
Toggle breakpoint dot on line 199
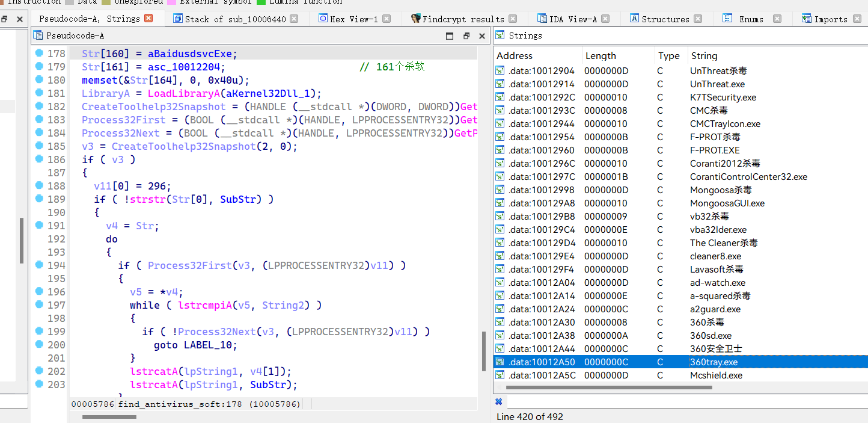(39, 331)
